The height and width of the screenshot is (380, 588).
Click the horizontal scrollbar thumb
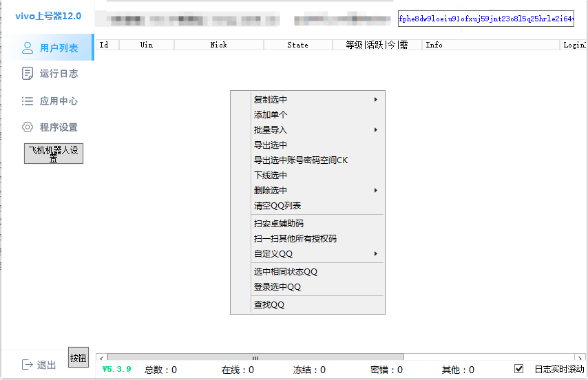(255, 358)
